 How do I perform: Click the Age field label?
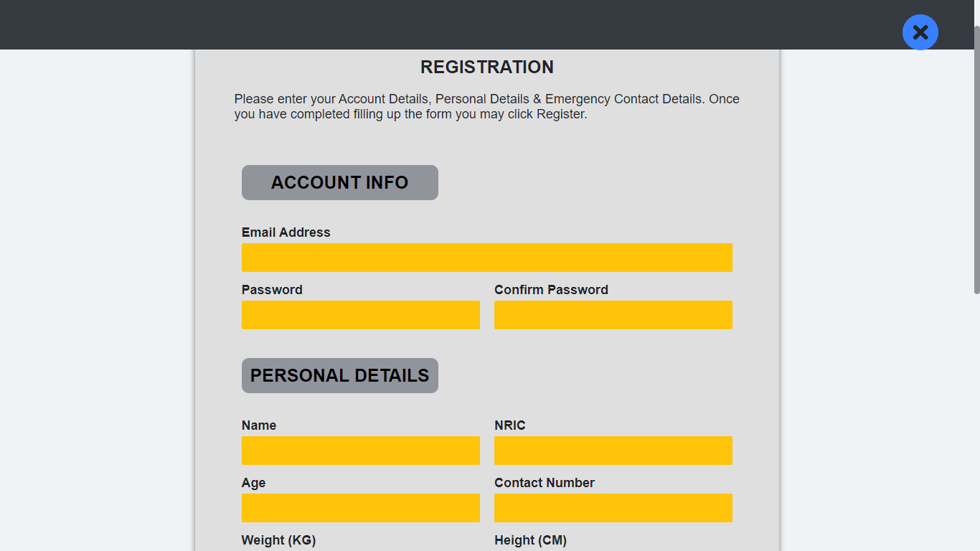253,483
